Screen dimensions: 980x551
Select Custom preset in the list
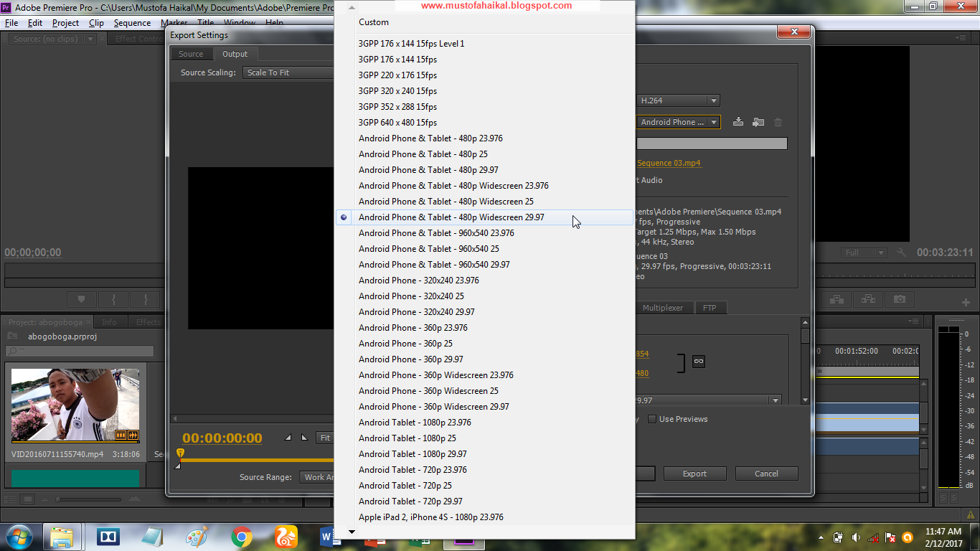point(485,22)
